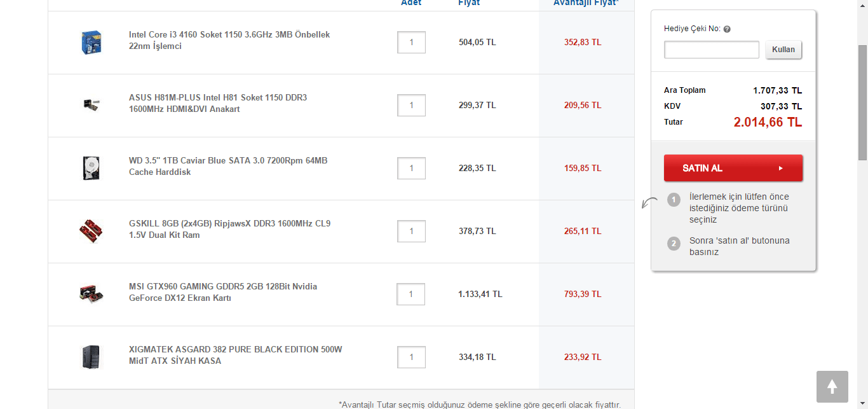Click the Hediye Çeki No input field
Screen dimensions: 868x409
click(x=711, y=50)
